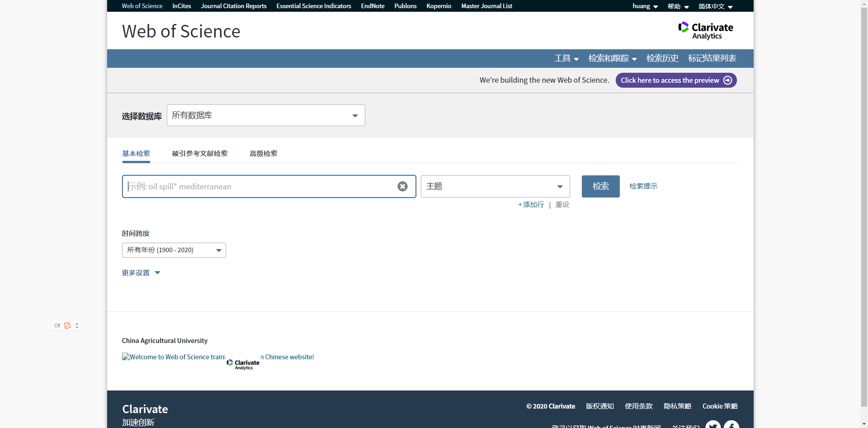
Task: Open the 所有年份 (1900 - 2020) timespan dropdown
Action: (174, 250)
